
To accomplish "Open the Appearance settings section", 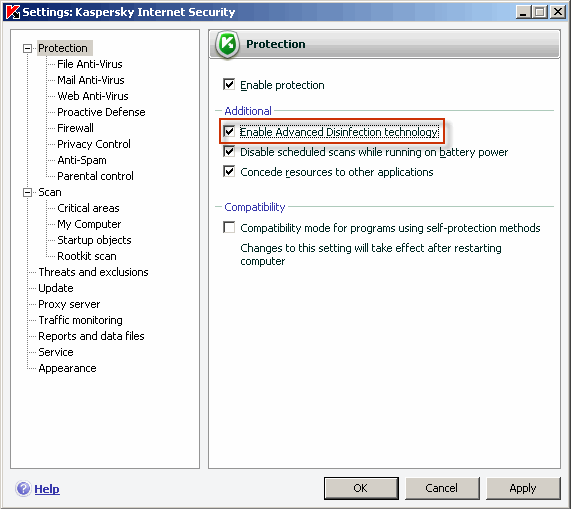I will [67, 368].
